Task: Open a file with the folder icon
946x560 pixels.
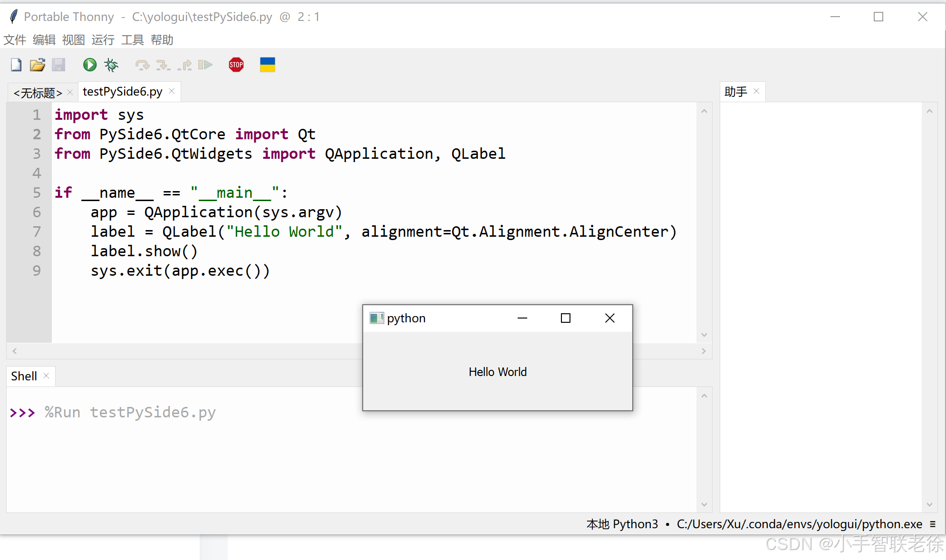Action: click(37, 65)
